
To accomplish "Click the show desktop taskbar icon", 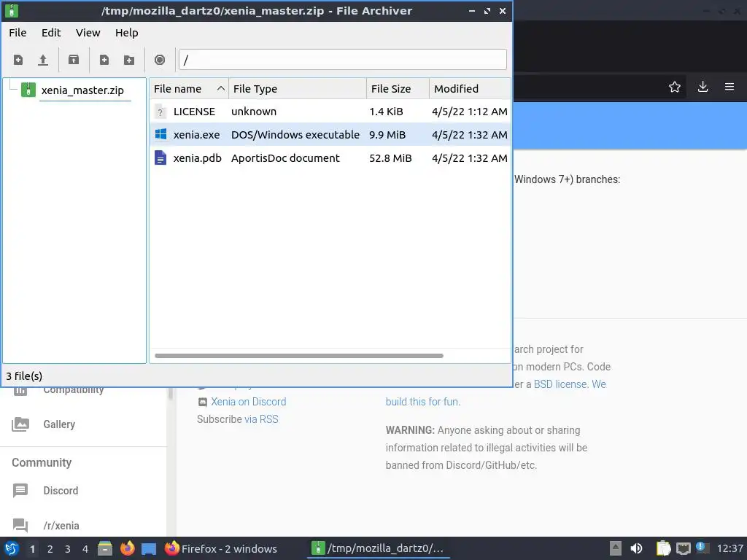I will click(x=149, y=549).
